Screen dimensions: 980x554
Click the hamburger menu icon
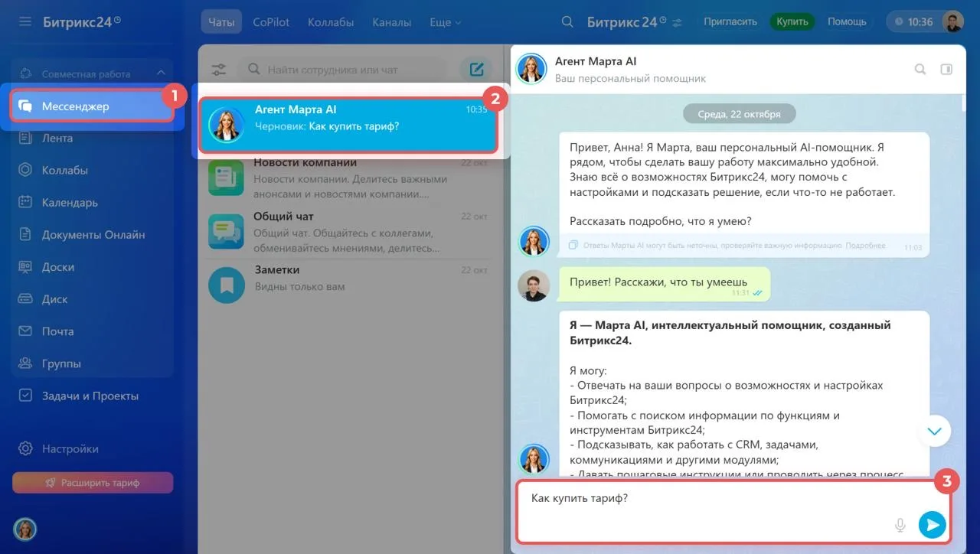(x=25, y=21)
